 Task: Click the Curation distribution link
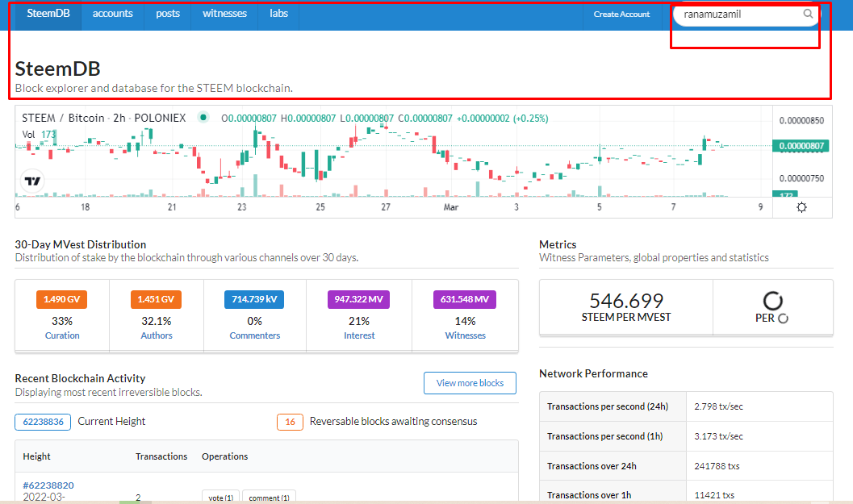[62, 335]
